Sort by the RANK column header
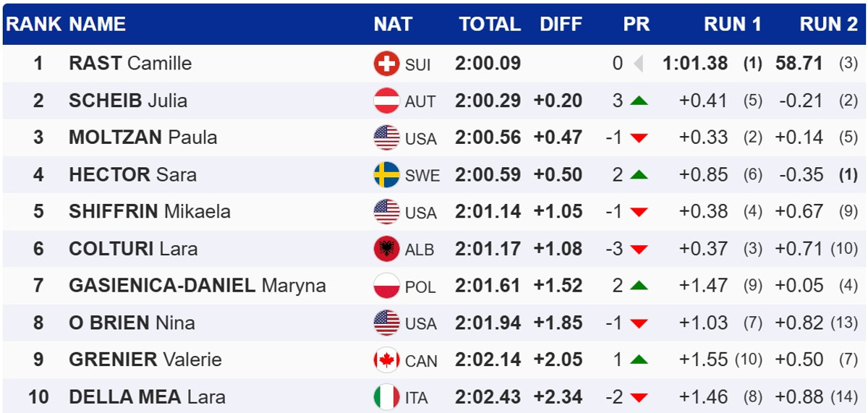This screenshot has width=868, height=413. click(33, 24)
